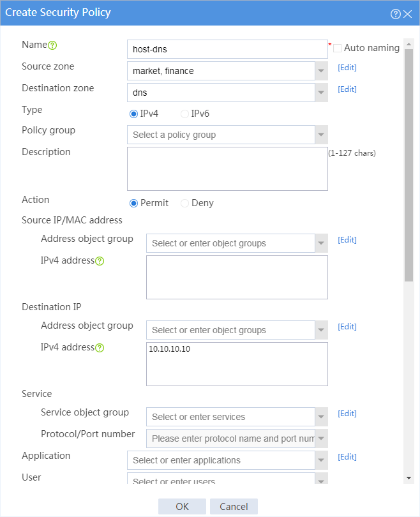The height and width of the screenshot is (517, 420).
Task: Open the dialog help icon in title bar
Action: pyautogui.click(x=395, y=14)
